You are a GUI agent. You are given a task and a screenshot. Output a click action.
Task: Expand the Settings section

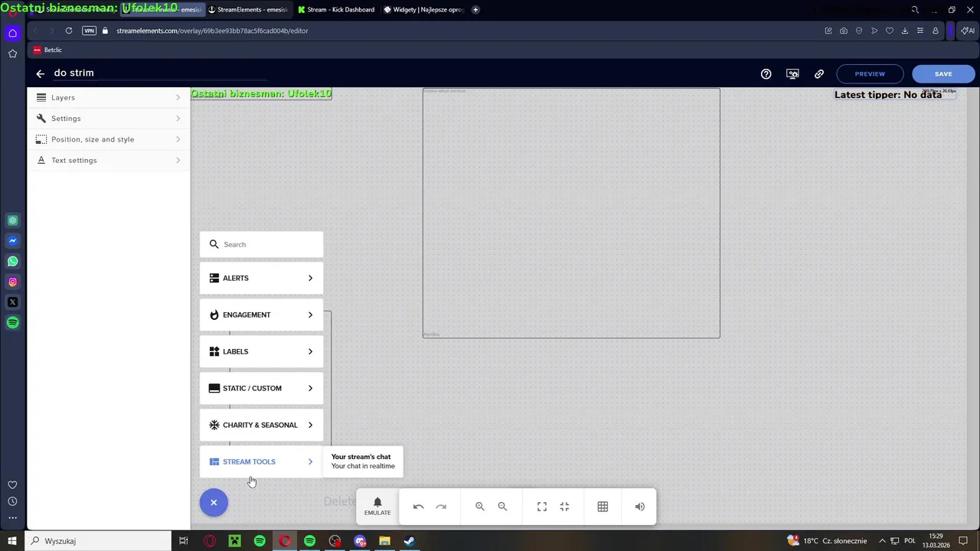[109, 119]
